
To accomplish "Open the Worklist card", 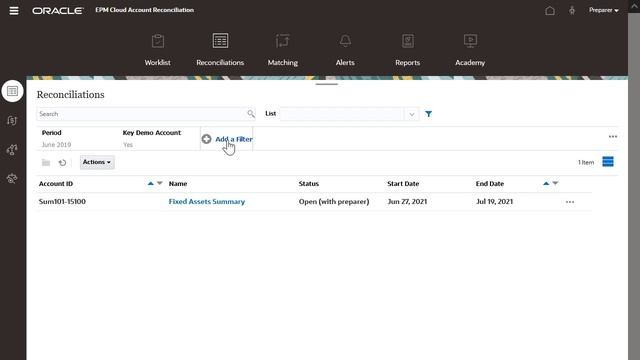I will pos(158,50).
